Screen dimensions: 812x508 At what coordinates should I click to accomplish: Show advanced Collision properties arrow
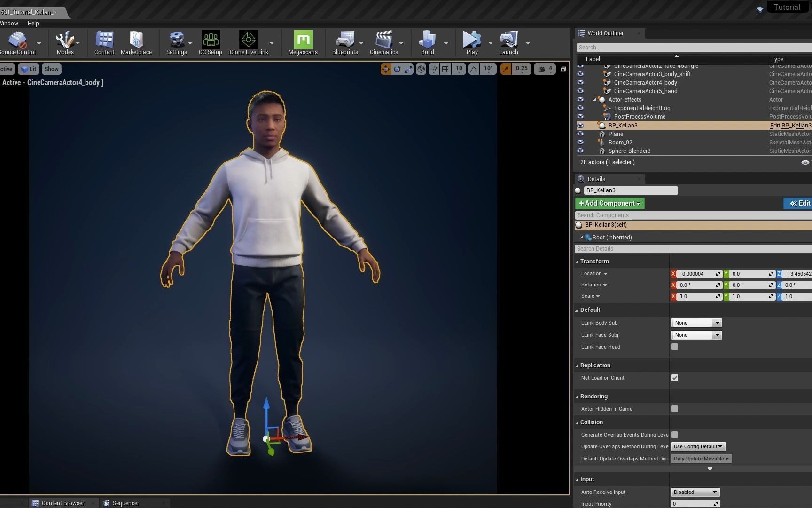(710, 469)
